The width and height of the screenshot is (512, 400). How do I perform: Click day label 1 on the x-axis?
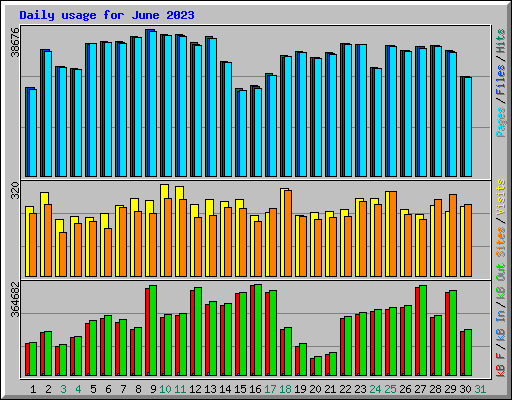pos(33,389)
